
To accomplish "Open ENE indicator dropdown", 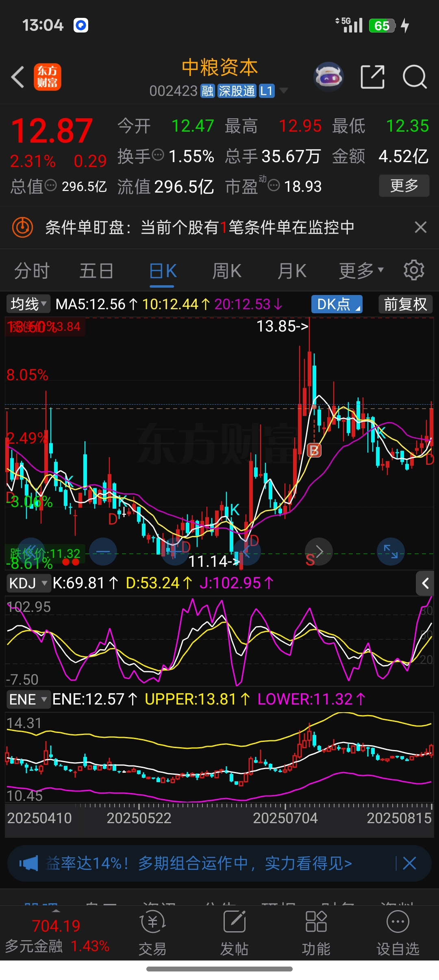I will [28, 699].
